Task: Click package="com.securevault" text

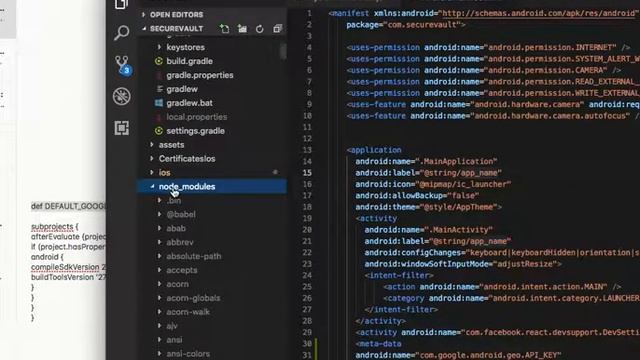Action: coord(406,25)
